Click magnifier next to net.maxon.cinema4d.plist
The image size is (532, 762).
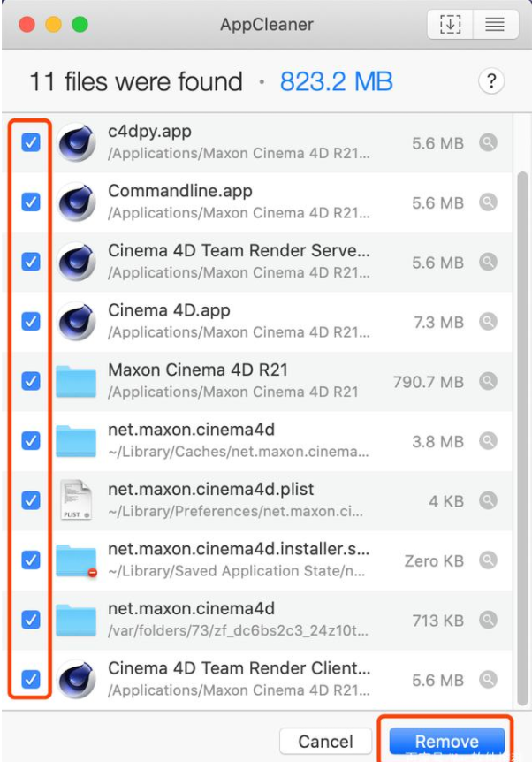(x=488, y=500)
